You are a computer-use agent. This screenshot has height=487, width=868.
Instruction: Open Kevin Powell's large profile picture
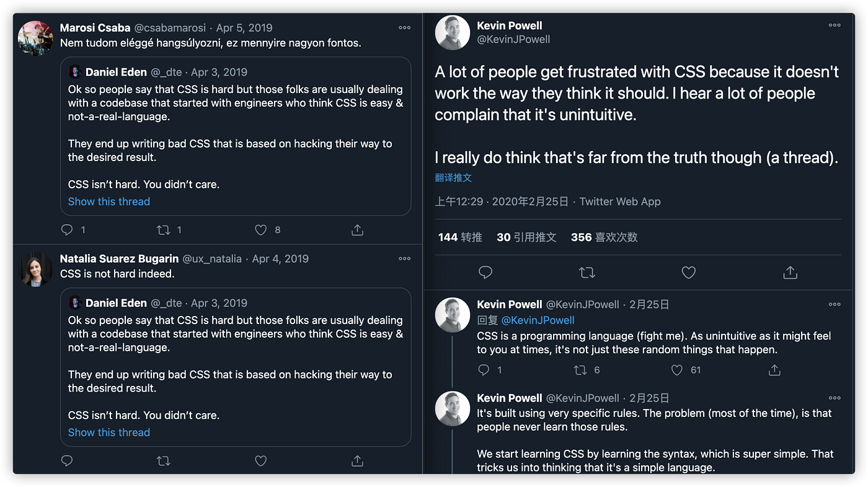[453, 32]
